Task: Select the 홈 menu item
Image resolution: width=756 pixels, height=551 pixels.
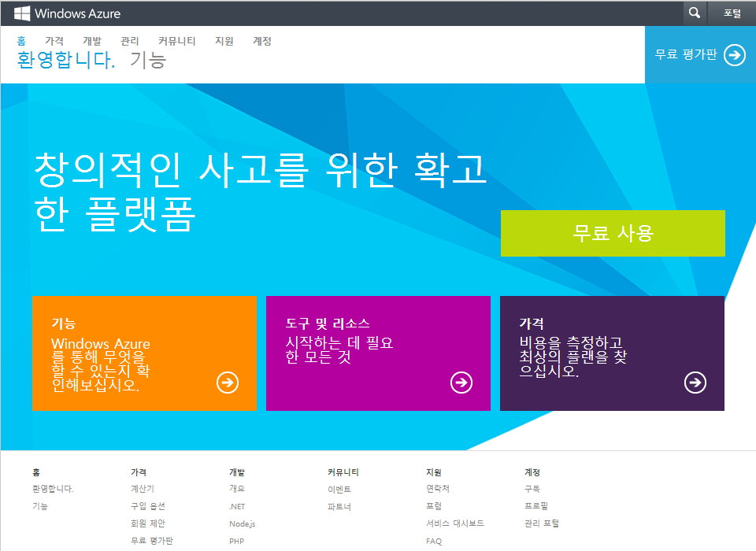Action: point(22,41)
